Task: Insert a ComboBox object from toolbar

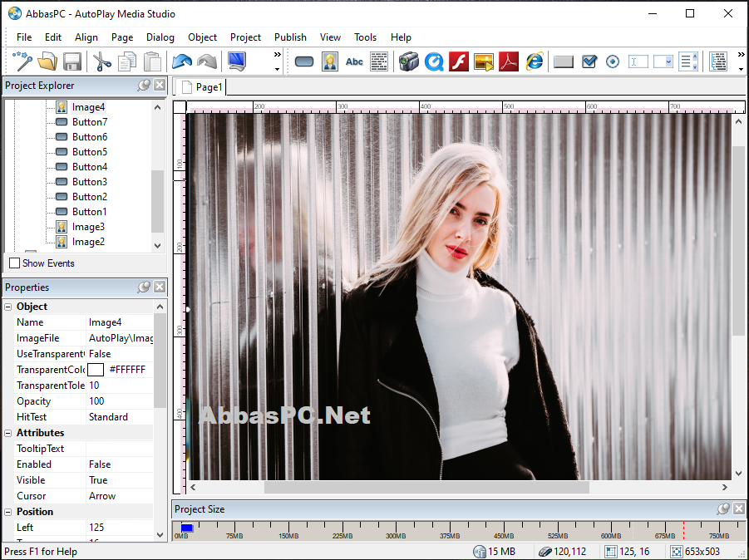Action: pos(663,61)
